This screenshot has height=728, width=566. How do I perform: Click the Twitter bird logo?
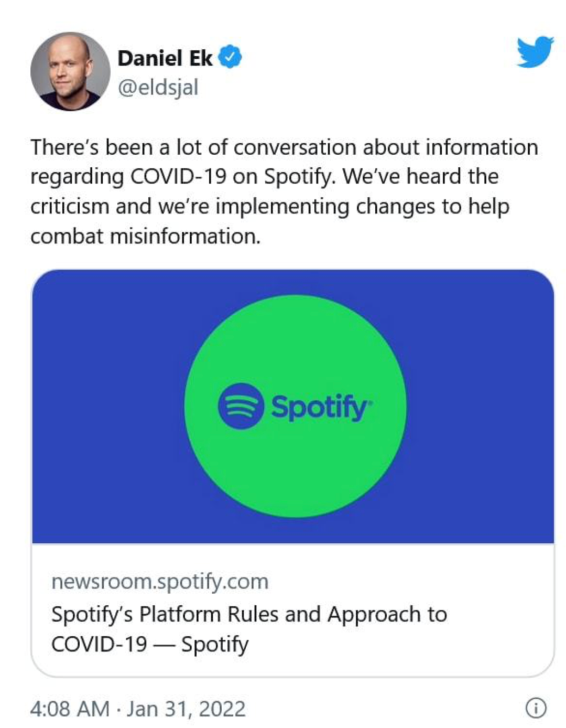[x=535, y=52]
